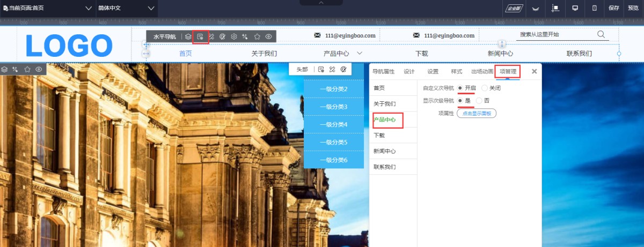
Task: Click 关于我们 in the site navigation bar
Action: pos(264,54)
